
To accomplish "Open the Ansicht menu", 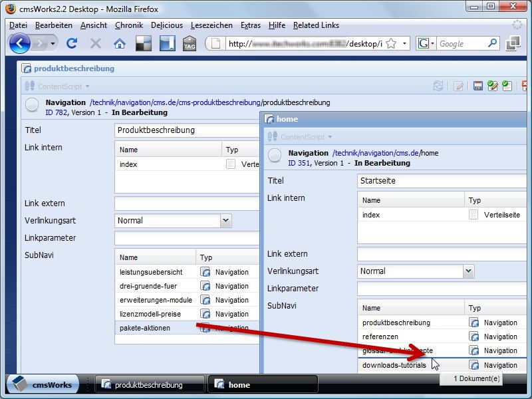I will point(94,25).
